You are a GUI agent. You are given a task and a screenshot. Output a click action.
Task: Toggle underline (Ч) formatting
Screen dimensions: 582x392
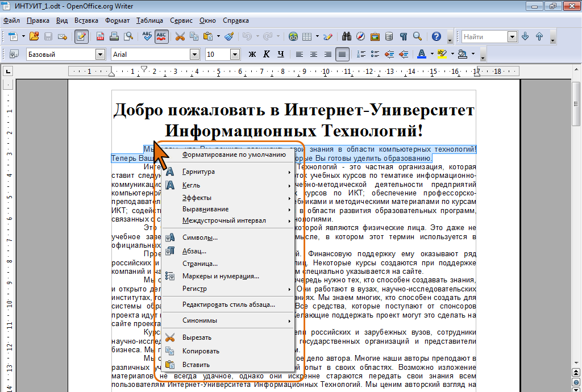click(281, 54)
